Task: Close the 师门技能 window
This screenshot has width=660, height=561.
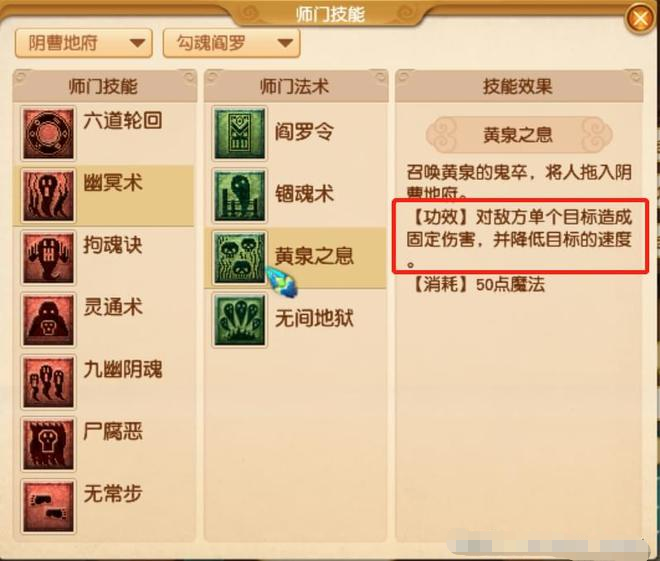Action: tap(640, 18)
